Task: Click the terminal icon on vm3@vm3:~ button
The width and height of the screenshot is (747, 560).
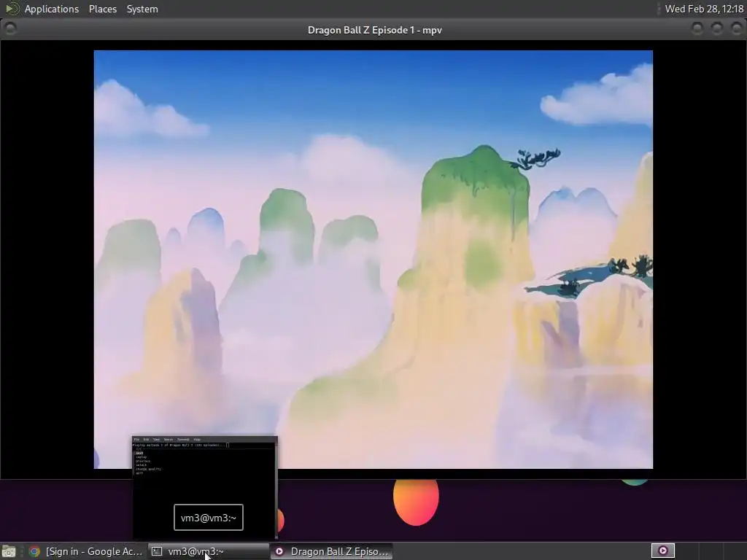Action: (157, 551)
